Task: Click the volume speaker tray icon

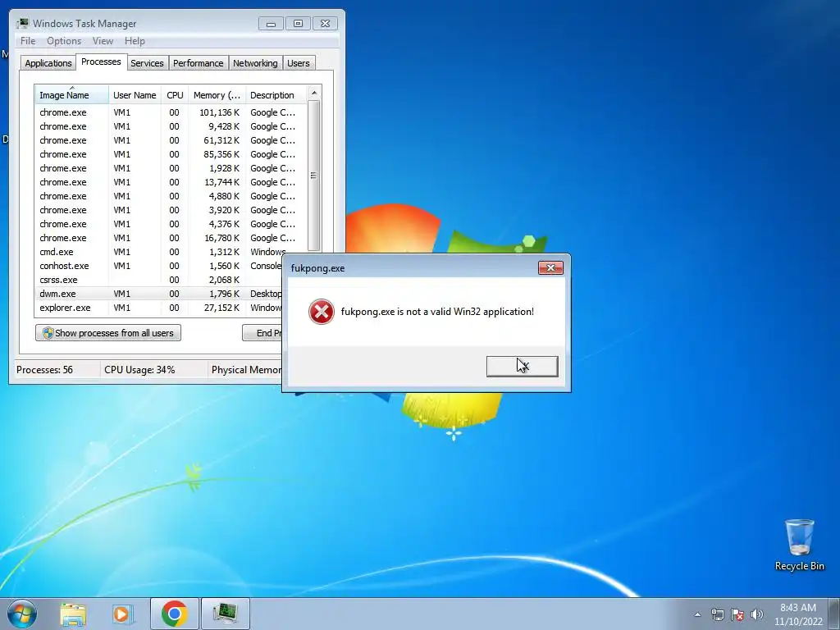Action: (x=757, y=614)
